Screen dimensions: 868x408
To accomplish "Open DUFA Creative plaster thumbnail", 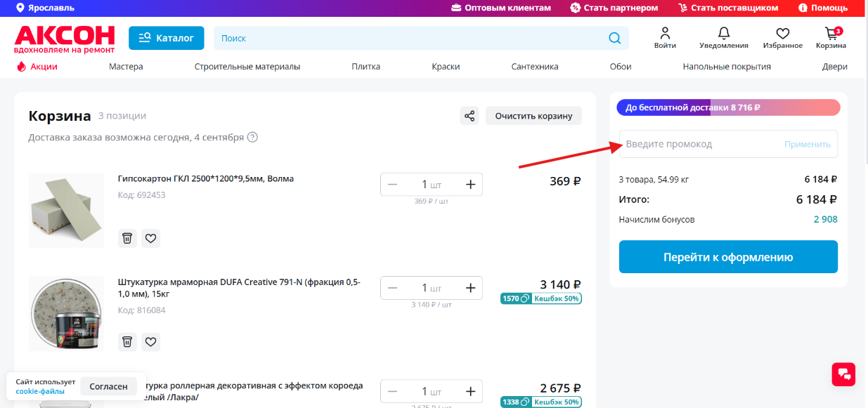I will [x=66, y=313].
